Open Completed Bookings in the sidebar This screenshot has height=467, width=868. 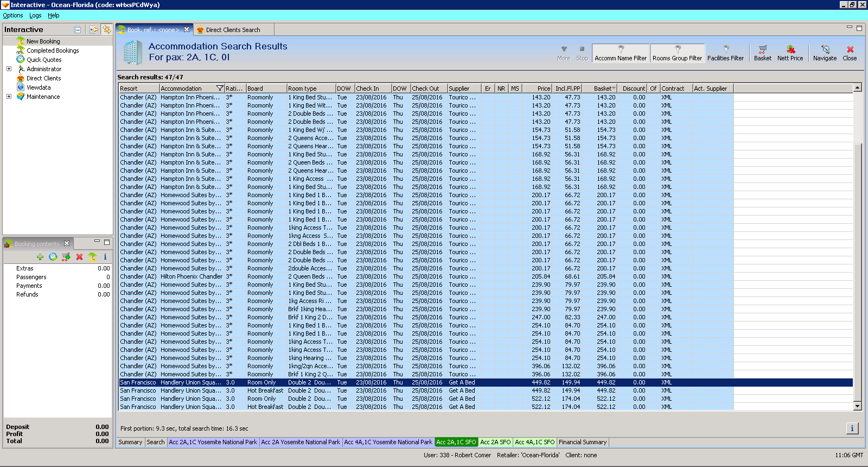pyautogui.click(x=53, y=51)
